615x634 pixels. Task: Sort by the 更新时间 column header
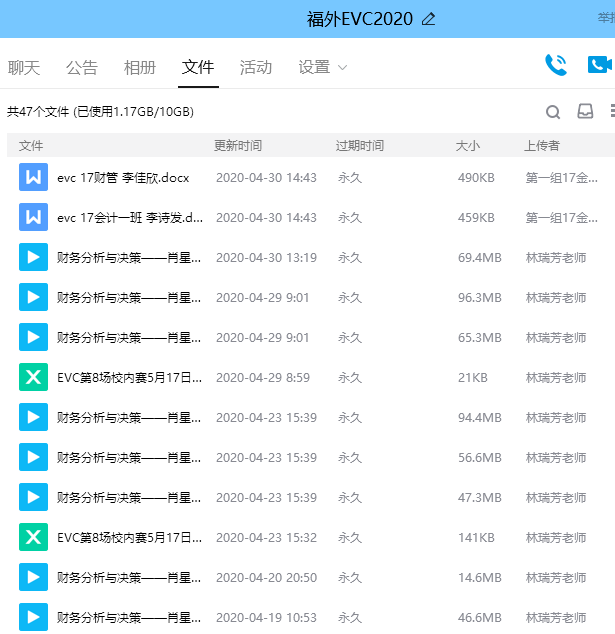[238, 146]
